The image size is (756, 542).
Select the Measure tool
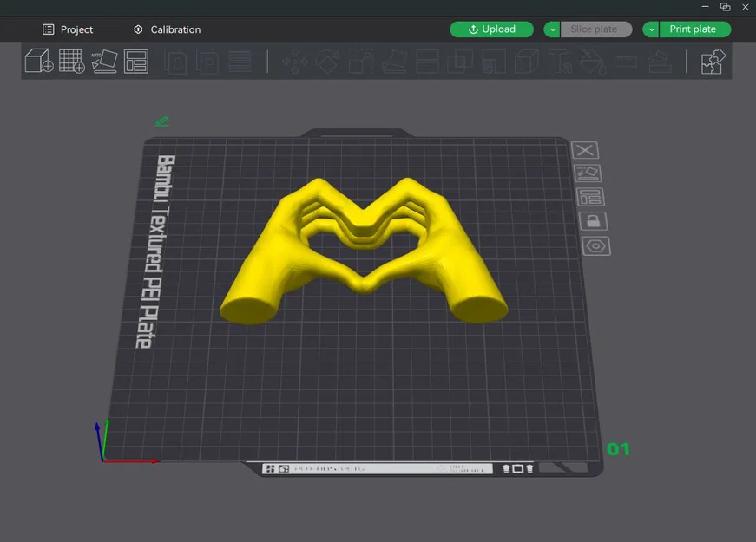[627, 61]
